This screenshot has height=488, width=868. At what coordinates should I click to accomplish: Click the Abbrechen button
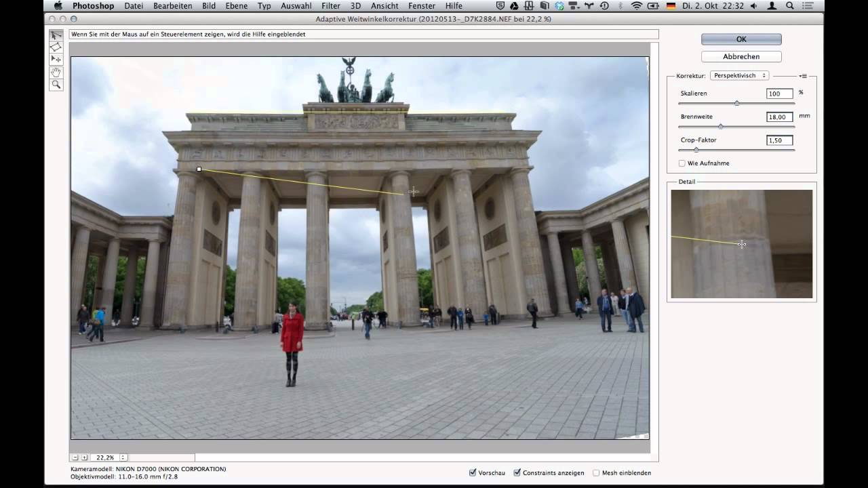[741, 57]
